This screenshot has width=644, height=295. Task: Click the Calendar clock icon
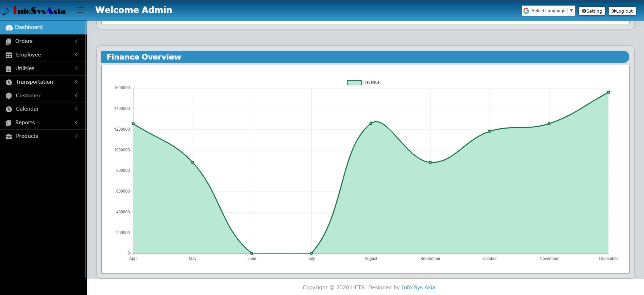coord(9,109)
